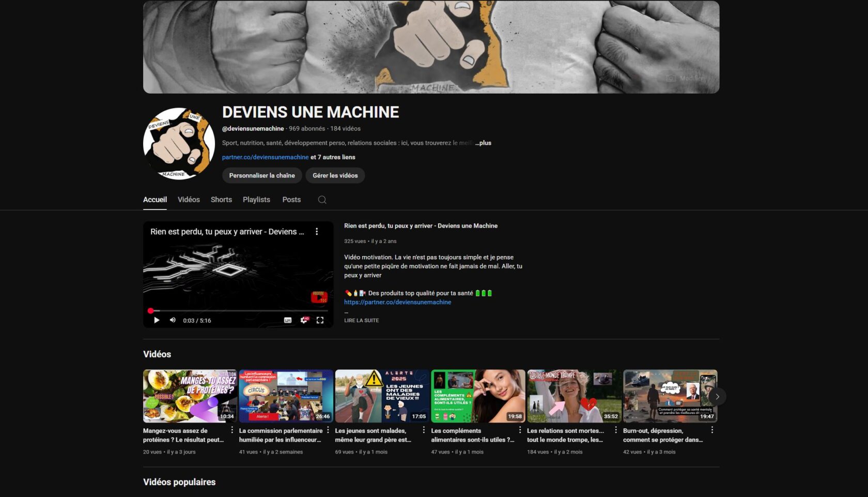Open options for 'La commission parlementaire' video
This screenshot has width=868, height=497.
click(x=328, y=430)
